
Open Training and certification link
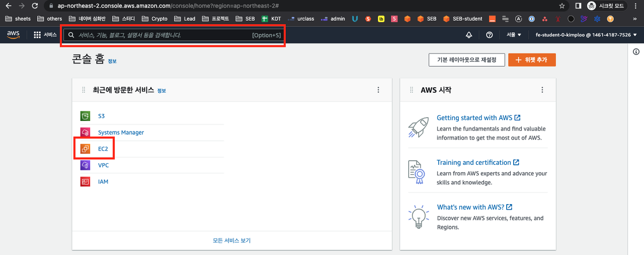[478, 162]
